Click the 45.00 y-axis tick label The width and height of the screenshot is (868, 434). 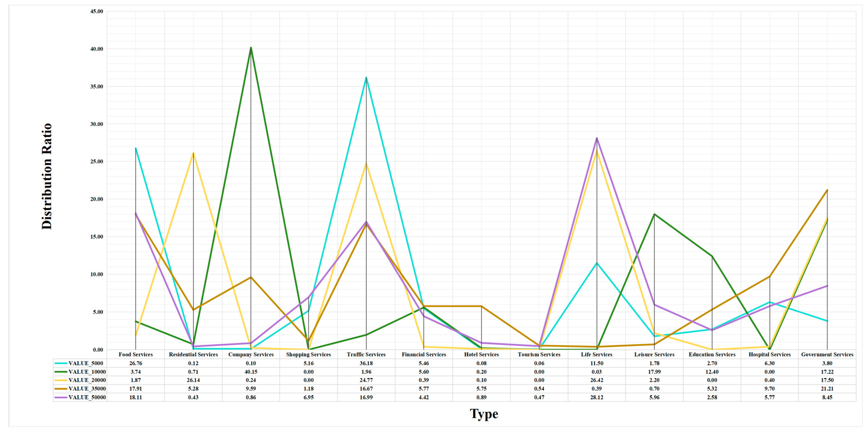tap(97, 12)
